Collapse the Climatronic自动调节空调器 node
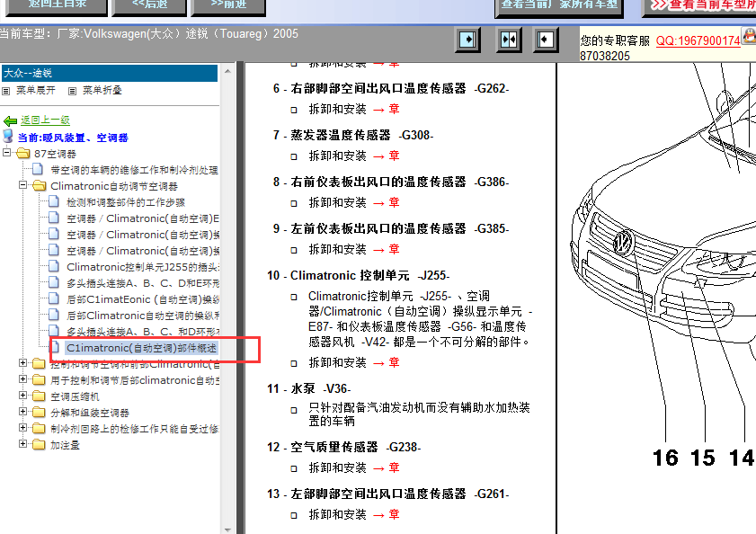 tap(22, 185)
